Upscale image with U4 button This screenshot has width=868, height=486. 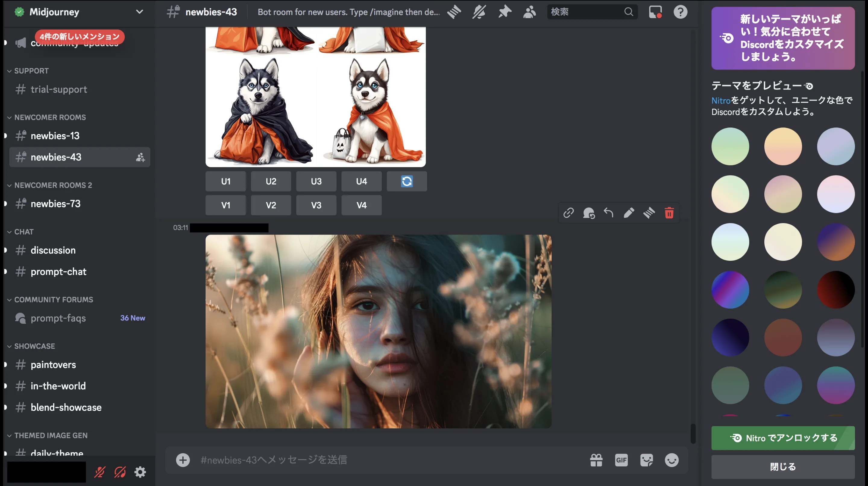[362, 181]
